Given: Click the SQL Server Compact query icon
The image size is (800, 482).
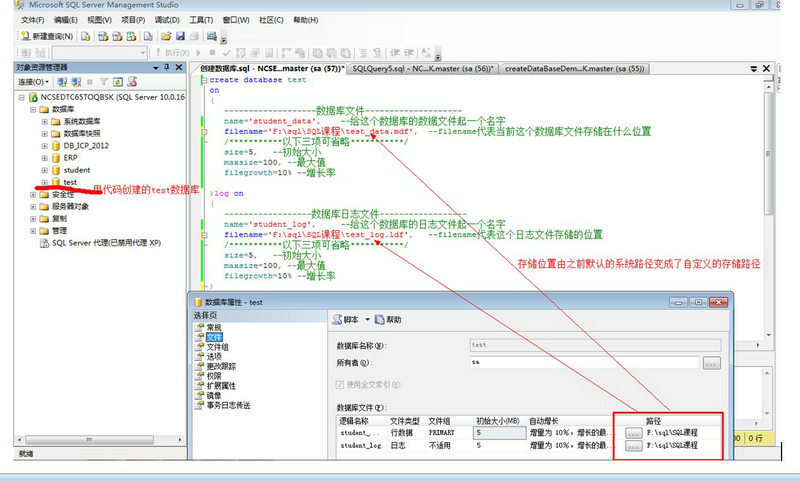Looking at the screenshot, I should point(148,36).
